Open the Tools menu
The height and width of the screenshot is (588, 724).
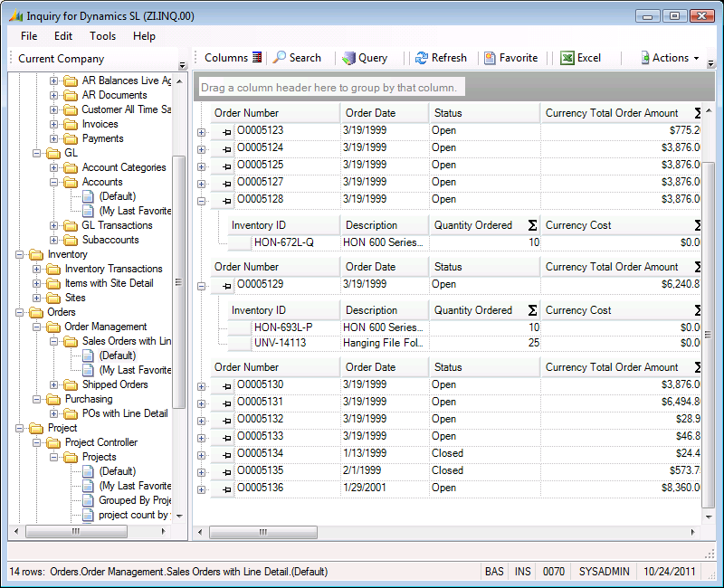[102, 36]
